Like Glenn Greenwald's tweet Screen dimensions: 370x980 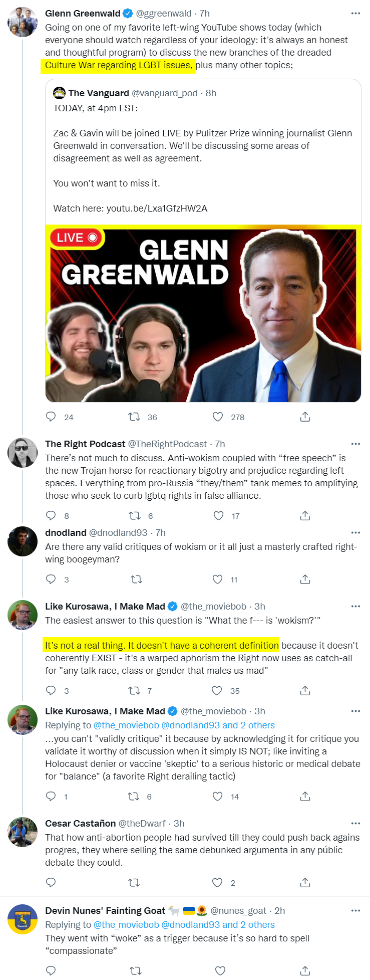pos(218,417)
